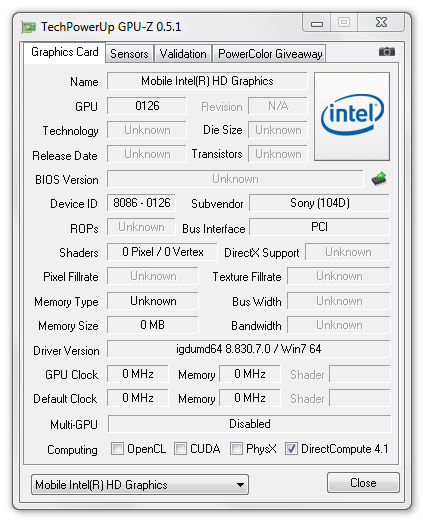Open the Mobile Intel(R) HD Graphics dropdown
The image size is (423, 521).
click(x=140, y=485)
